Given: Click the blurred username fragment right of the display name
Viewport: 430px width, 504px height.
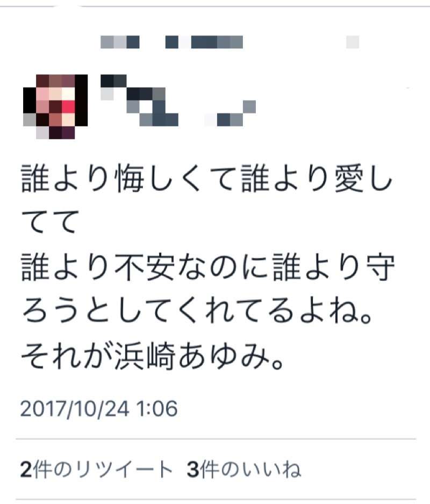Looking at the screenshot, I should (x=230, y=113).
